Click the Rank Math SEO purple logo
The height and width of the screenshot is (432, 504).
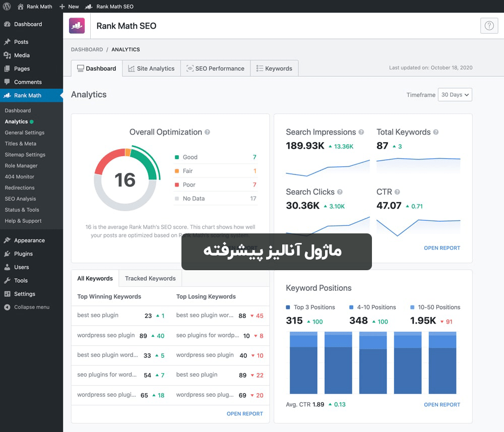pos(77,26)
